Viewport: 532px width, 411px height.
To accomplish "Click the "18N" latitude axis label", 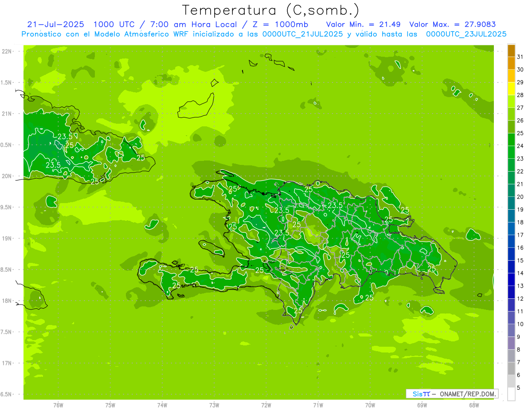I will point(7,301).
